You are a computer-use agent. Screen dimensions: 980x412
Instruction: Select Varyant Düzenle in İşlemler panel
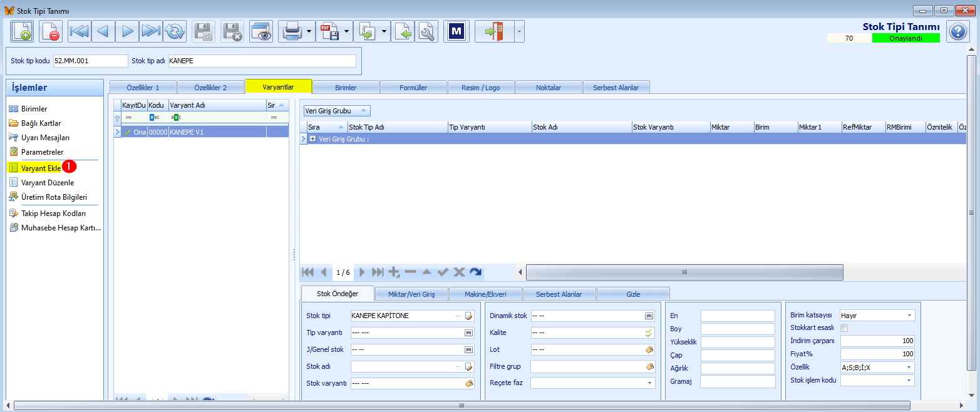[x=48, y=183]
